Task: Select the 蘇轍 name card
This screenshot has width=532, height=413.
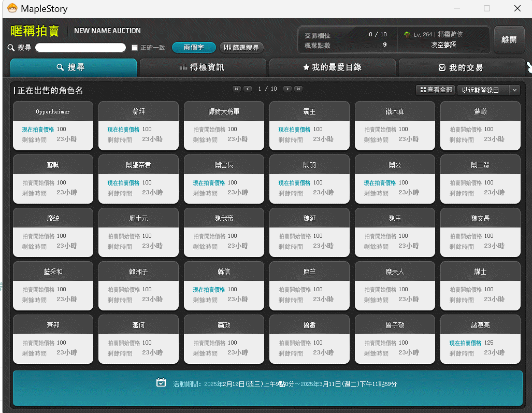Action: (480, 125)
